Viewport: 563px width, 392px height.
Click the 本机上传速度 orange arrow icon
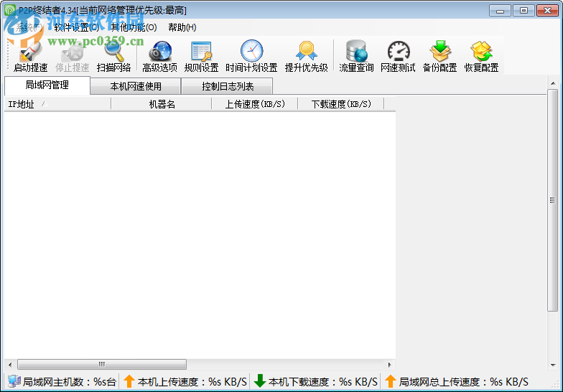click(x=129, y=381)
